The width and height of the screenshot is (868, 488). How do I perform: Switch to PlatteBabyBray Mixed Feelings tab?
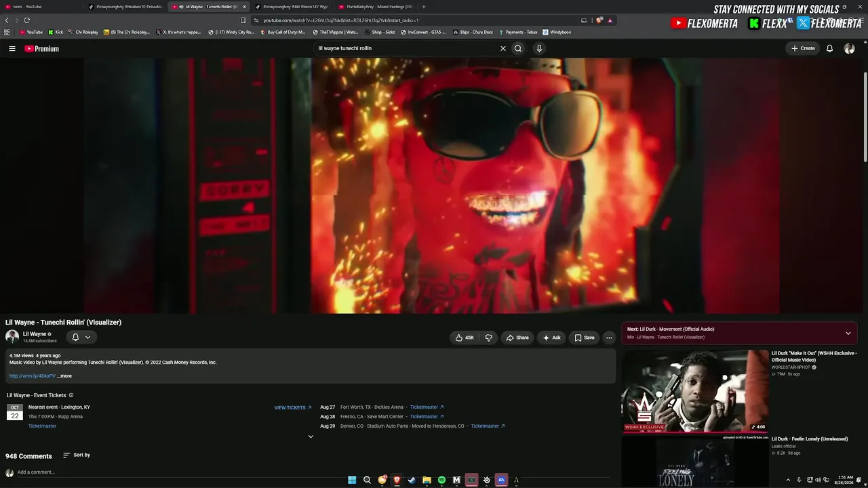pos(376,7)
